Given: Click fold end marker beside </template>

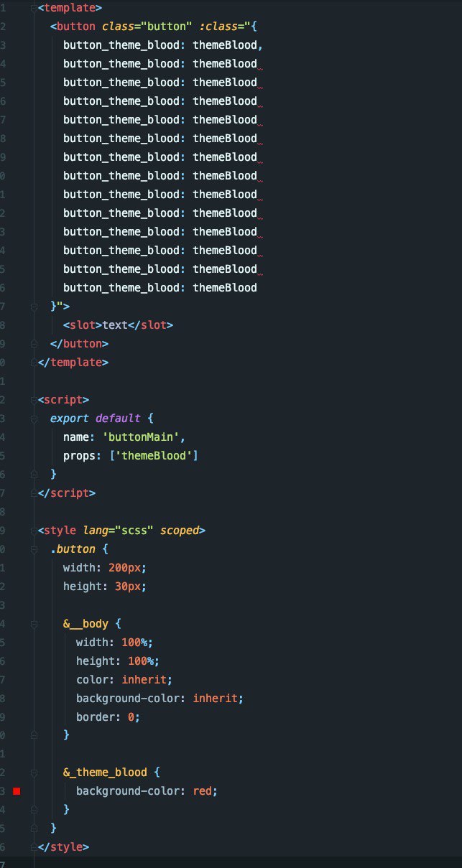Looking at the screenshot, I should (x=33, y=363).
